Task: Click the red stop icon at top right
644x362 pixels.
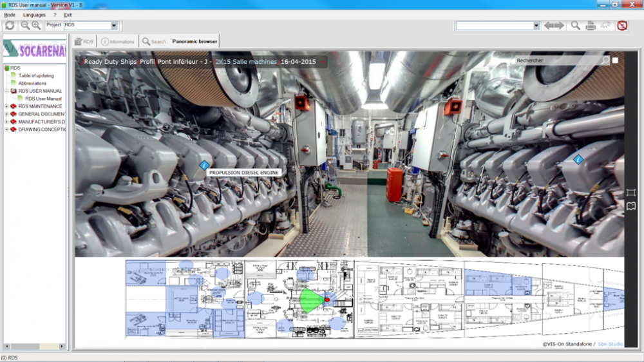Action: click(622, 26)
